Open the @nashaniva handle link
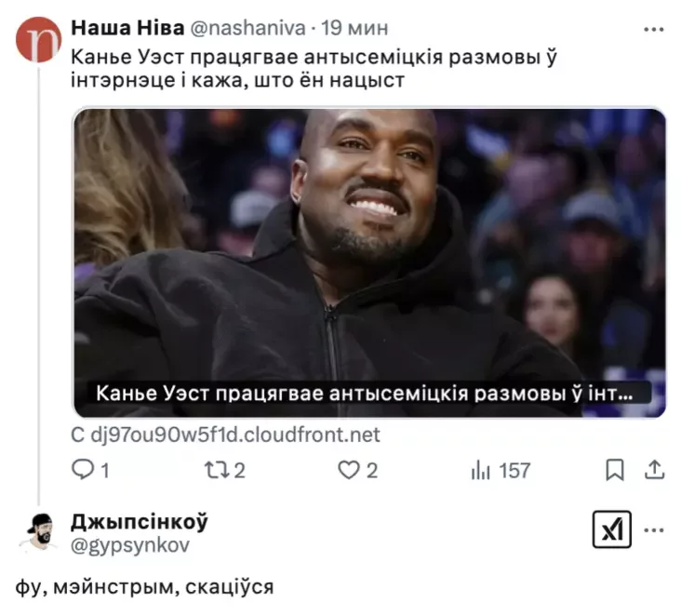This screenshot has height=616, width=681. tap(248, 29)
